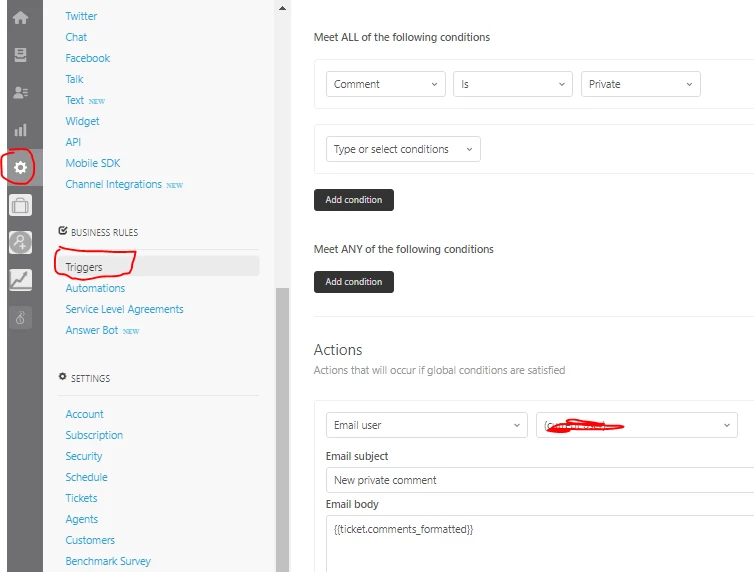
Task: Open Type or select conditions dropdown
Action: pos(403,149)
